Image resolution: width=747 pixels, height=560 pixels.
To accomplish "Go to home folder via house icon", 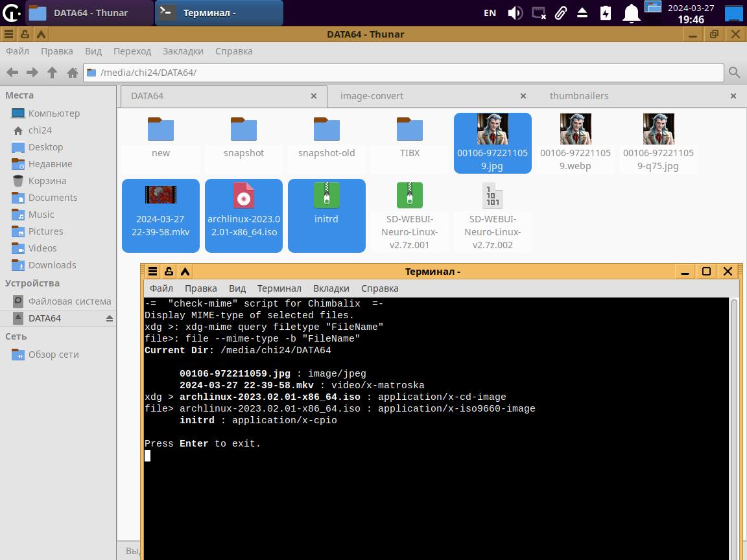I will 73,73.
